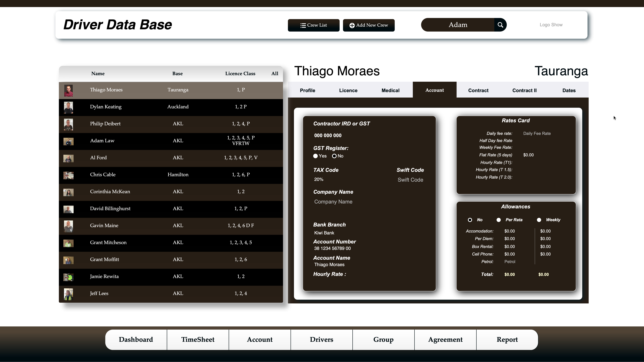644x362 pixels.
Task: Select the Jamie Rewita row name
Action: (x=104, y=277)
